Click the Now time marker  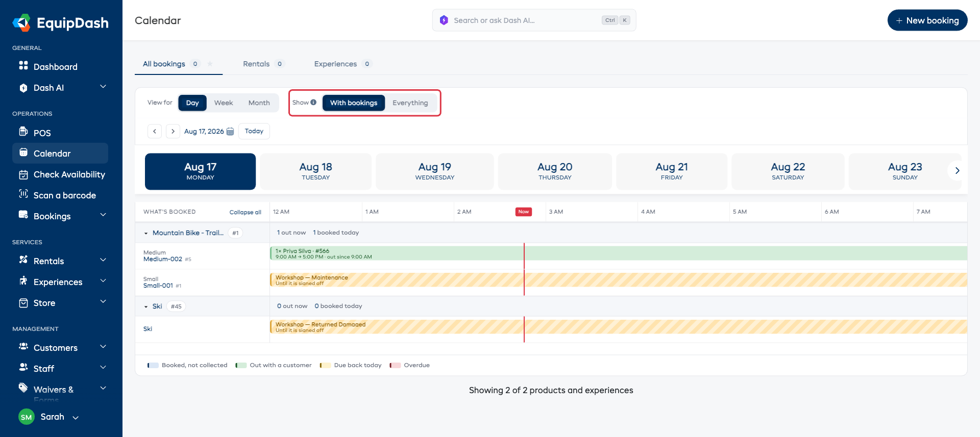(x=524, y=212)
